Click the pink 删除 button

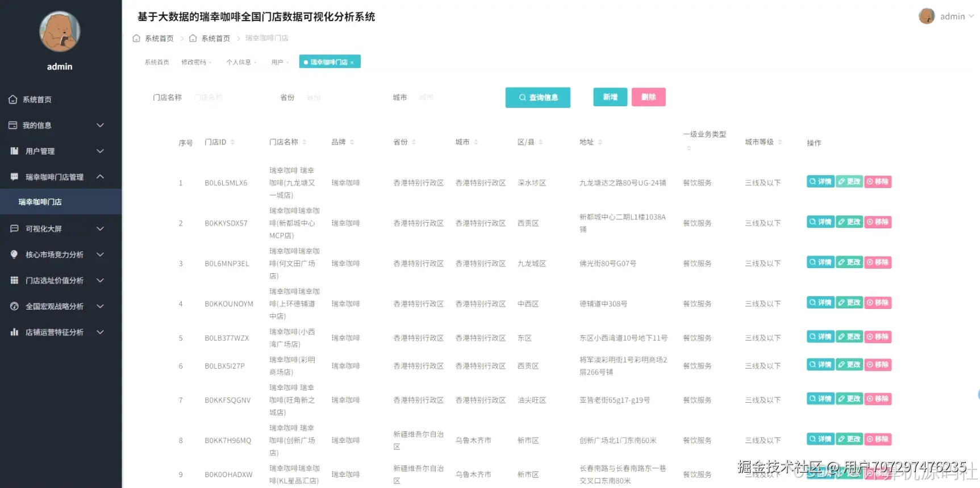click(x=649, y=97)
